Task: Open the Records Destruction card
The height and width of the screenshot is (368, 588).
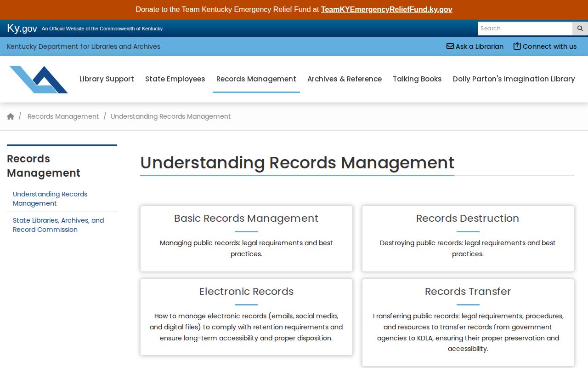Action: (468, 238)
